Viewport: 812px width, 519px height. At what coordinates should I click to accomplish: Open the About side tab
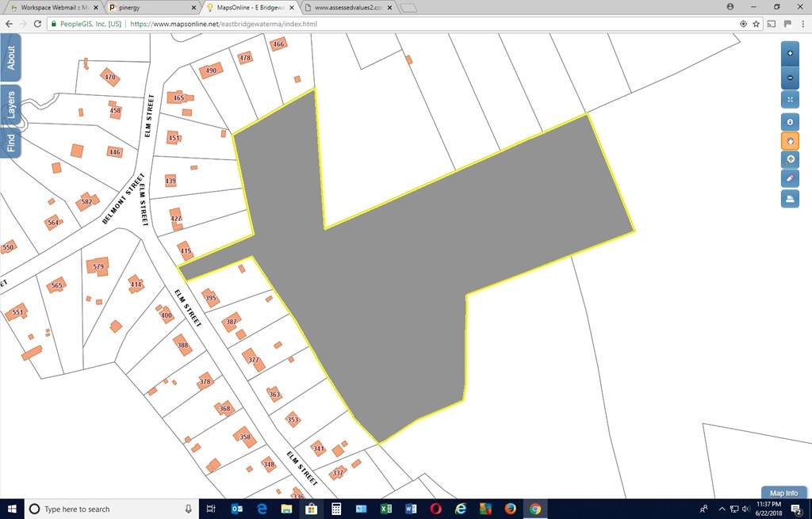(x=11, y=57)
